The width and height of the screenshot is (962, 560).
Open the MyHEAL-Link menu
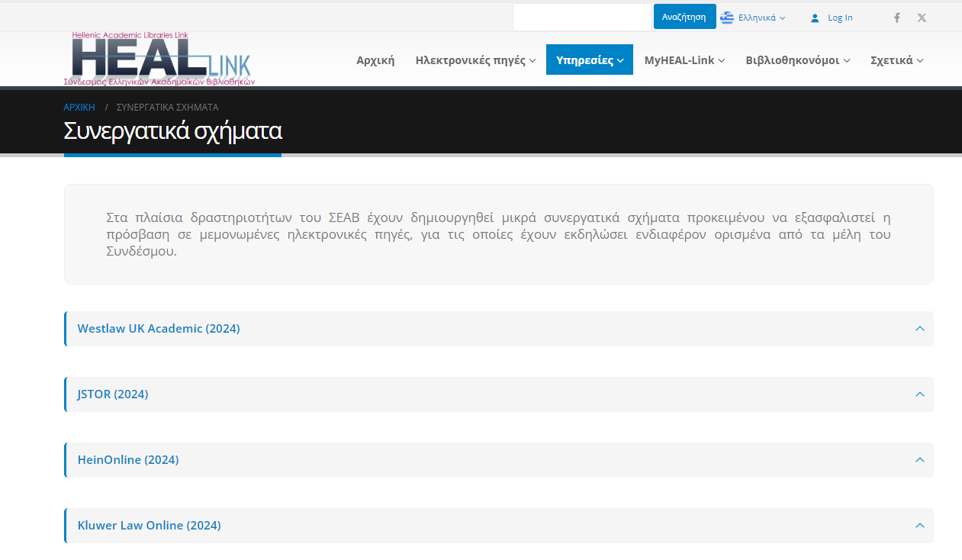[x=684, y=60]
